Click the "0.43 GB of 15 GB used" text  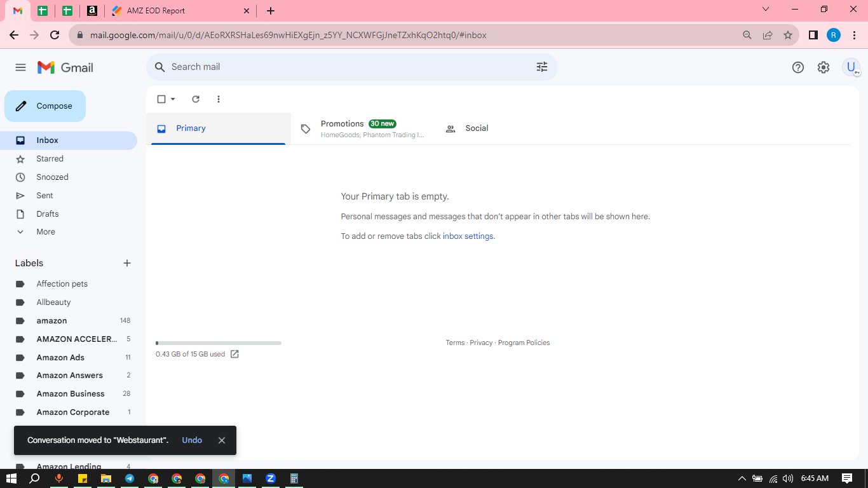(x=191, y=354)
